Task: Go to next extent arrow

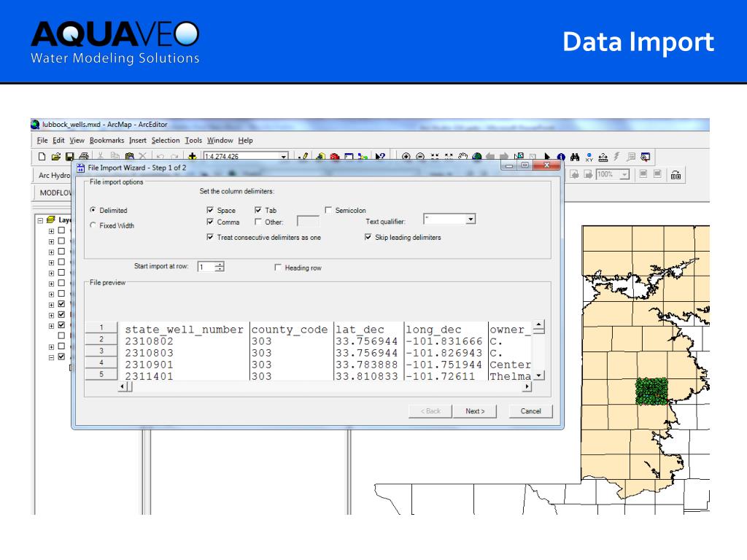Action: point(505,156)
